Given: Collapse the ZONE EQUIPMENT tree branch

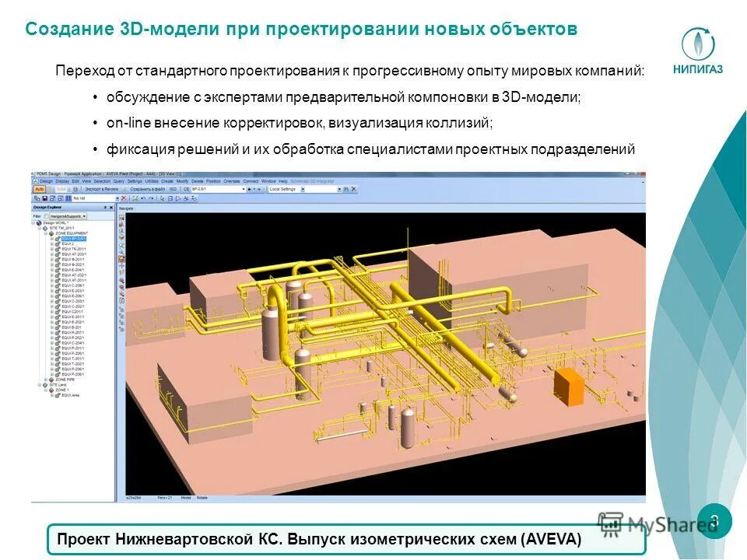Looking at the screenshot, I should [45, 233].
